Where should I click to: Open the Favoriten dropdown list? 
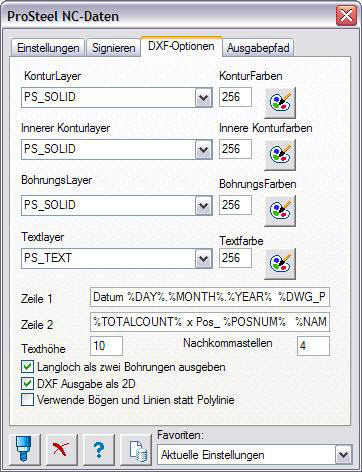(x=343, y=455)
